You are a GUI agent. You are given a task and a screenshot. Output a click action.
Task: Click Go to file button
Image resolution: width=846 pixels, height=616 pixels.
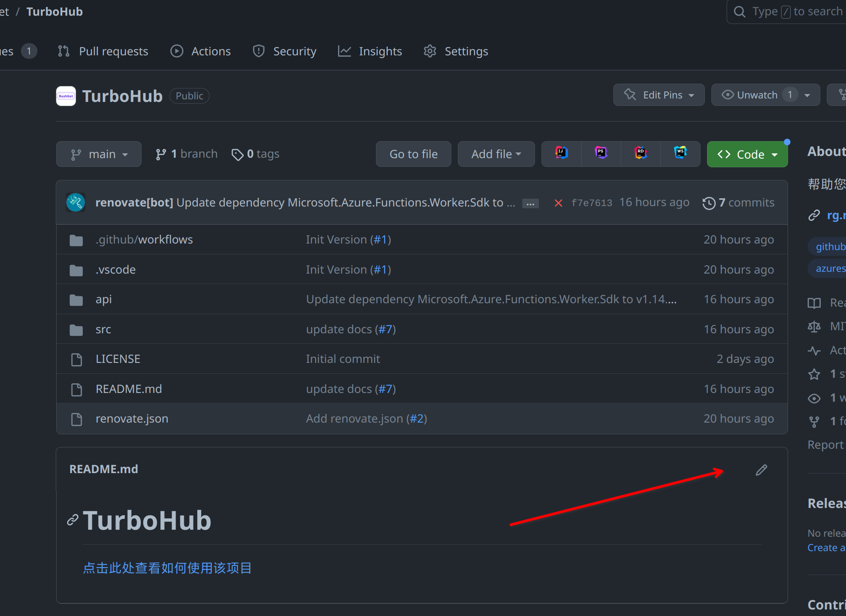[413, 154]
